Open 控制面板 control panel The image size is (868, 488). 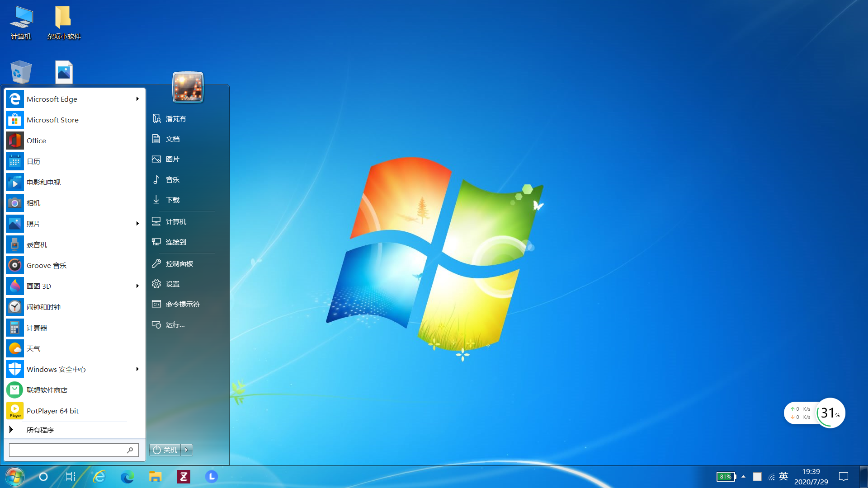pyautogui.click(x=183, y=264)
